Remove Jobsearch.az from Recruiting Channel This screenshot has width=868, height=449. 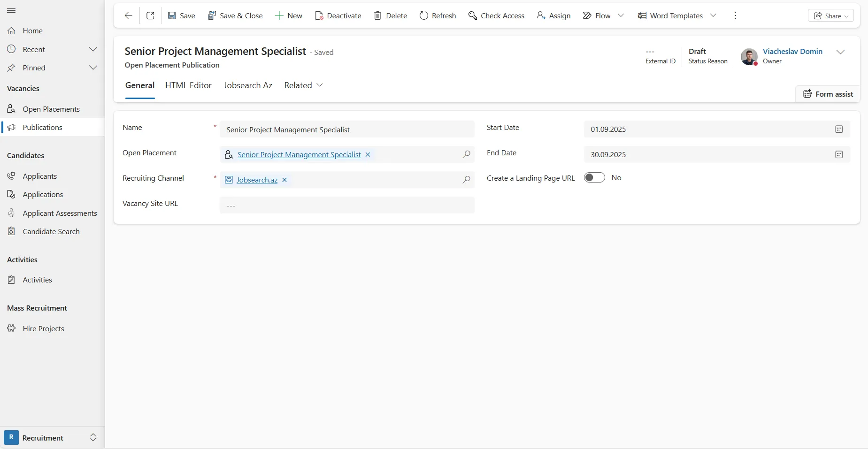click(284, 180)
